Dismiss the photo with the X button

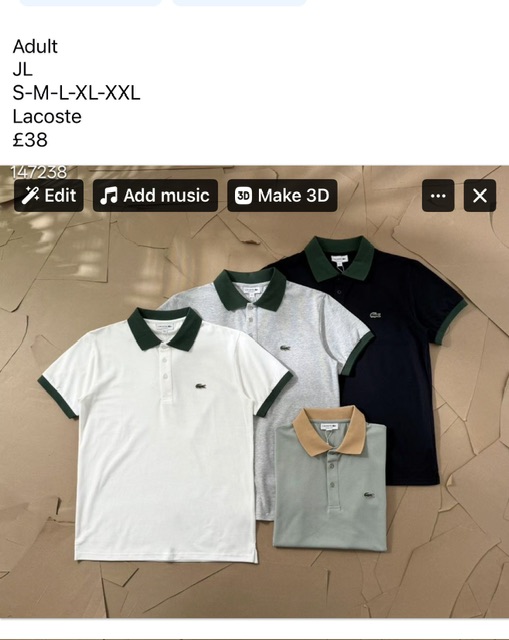tap(480, 196)
